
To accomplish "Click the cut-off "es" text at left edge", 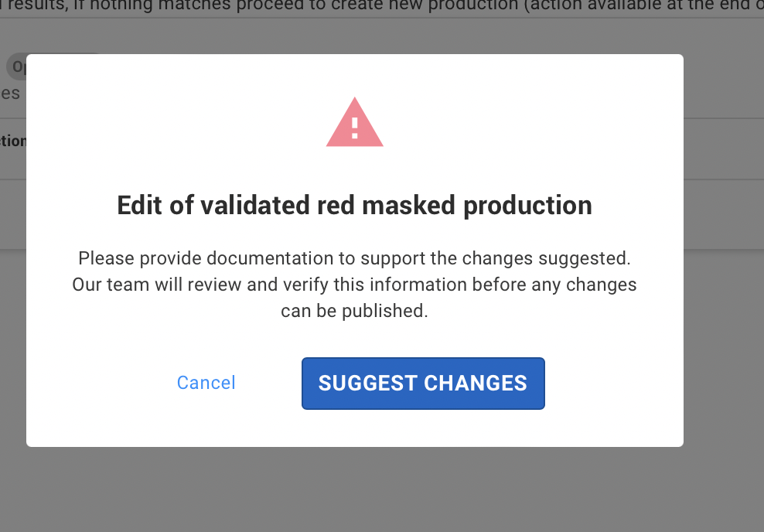I will [10, 93].
